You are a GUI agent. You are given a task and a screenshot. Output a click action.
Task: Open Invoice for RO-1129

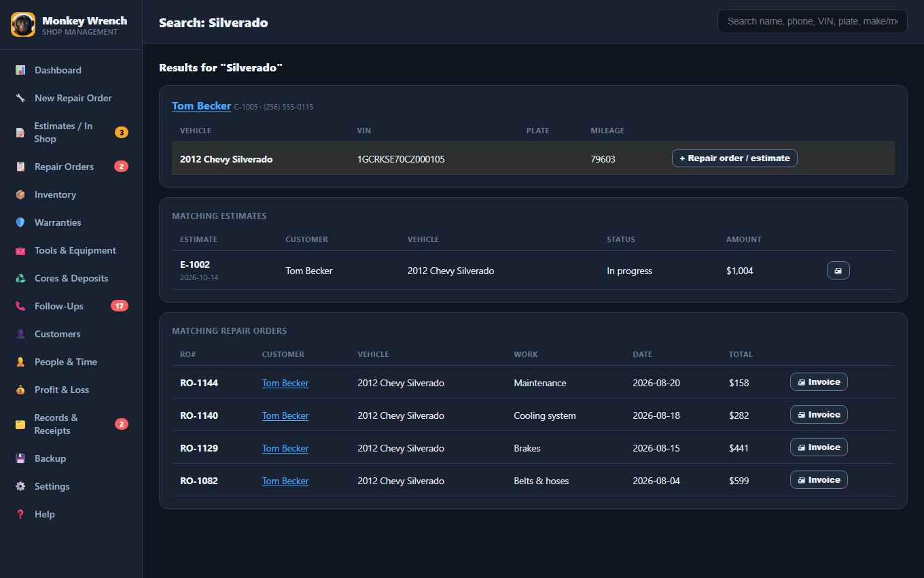tap(819, 447)
